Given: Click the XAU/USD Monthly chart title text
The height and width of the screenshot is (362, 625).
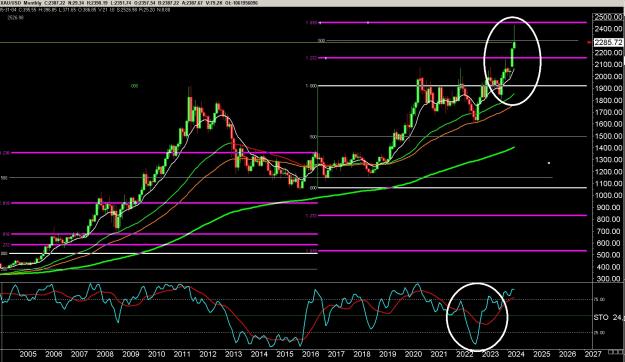Looking at the screenshot, I should click(x=20, y=3).
